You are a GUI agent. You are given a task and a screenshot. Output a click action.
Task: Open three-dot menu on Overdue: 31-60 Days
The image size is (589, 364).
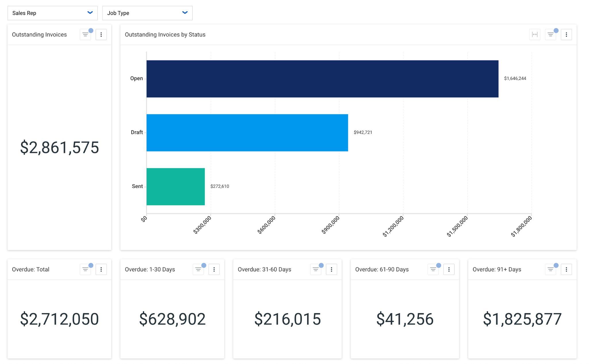(x=331, y=269)
